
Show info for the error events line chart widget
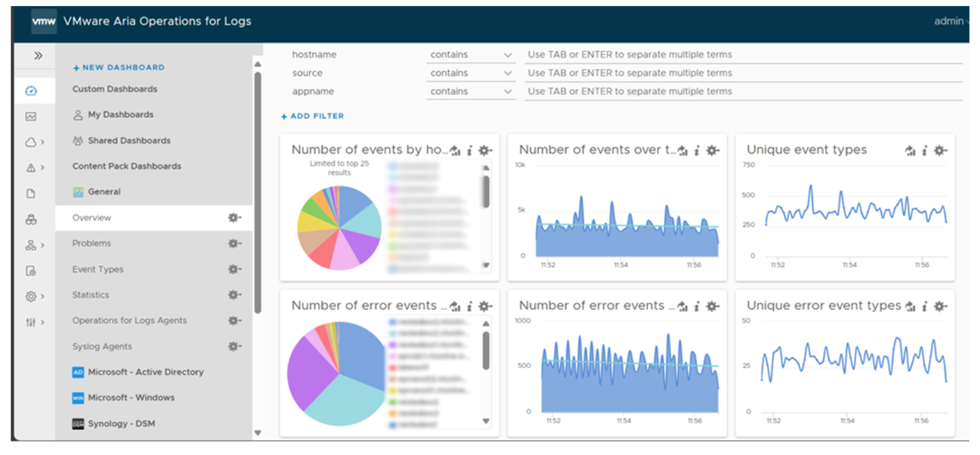(x=697, y=306)
